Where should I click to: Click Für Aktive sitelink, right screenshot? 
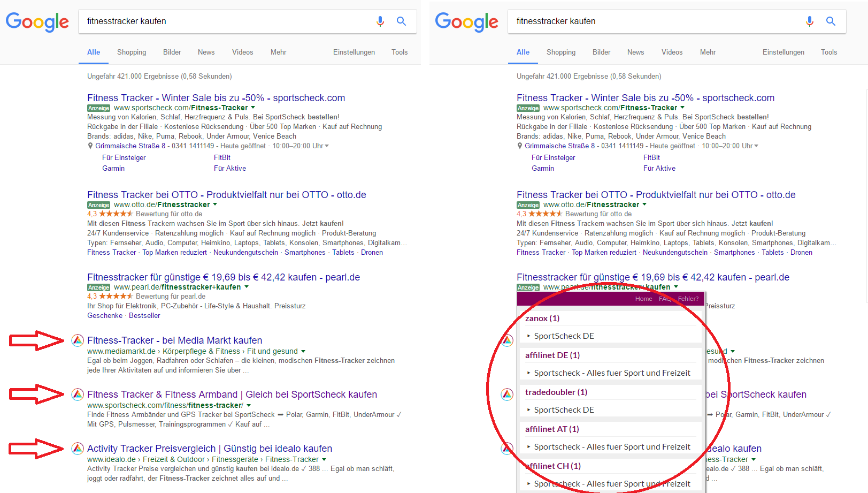[x=659, y=169]
